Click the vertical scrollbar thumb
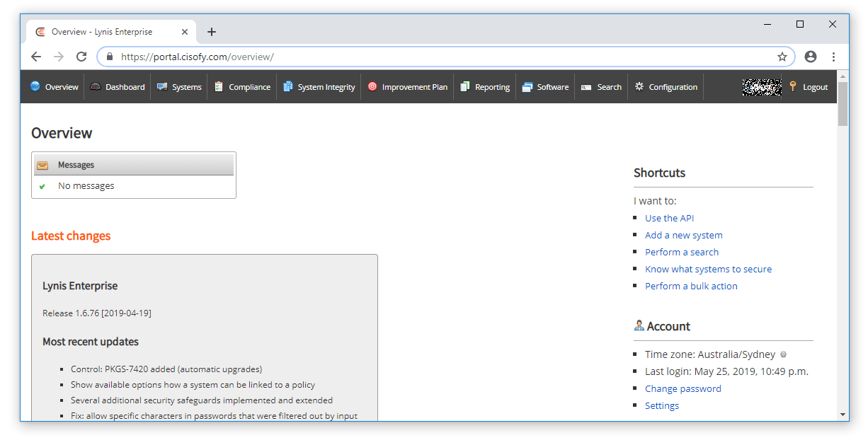This screenshot has height=445, width=868. (x=843, y=103)
